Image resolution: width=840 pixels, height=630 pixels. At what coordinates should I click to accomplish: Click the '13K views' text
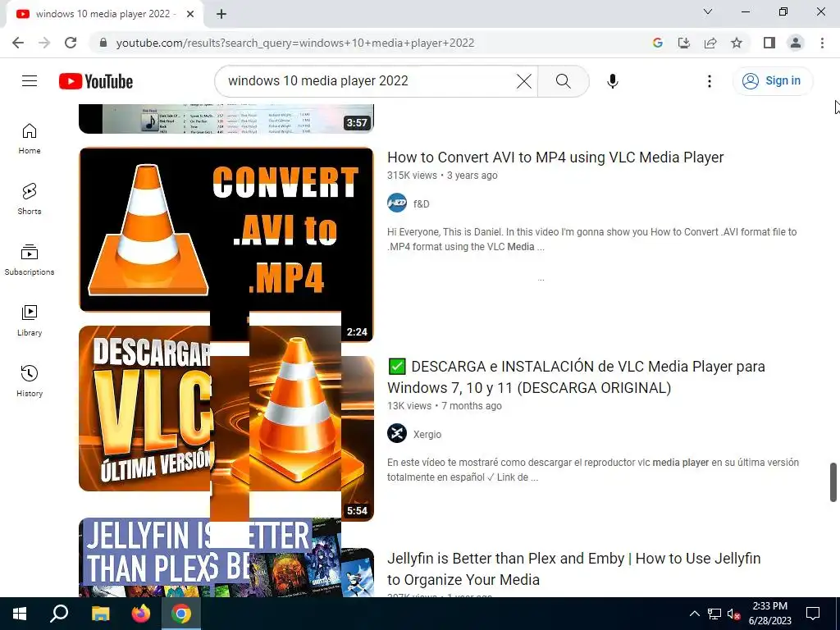pos(409,405)
